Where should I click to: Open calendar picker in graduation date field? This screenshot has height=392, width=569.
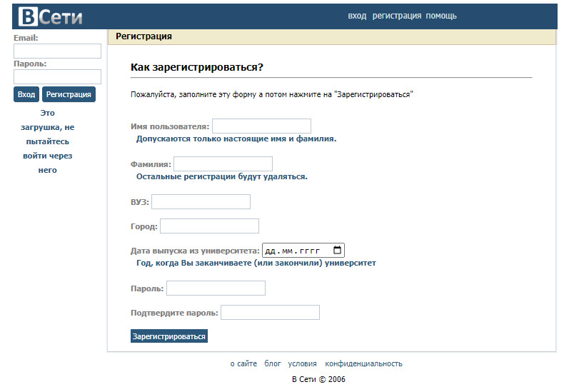click(338, 251)
